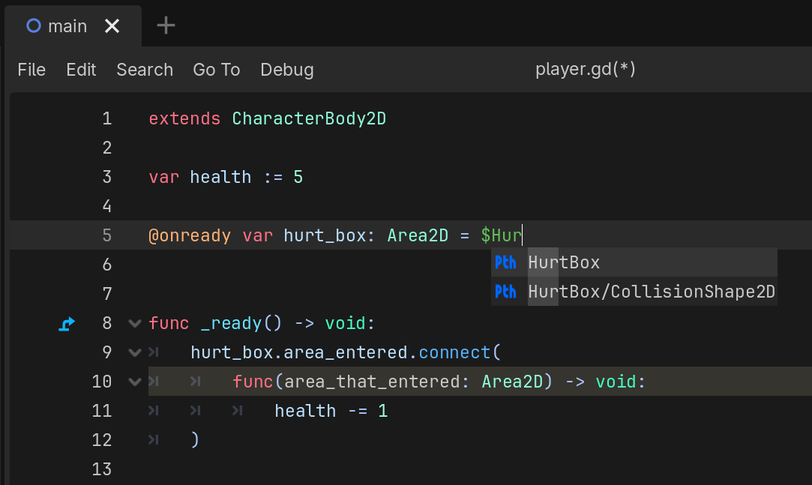Screen dimensions: 812x485
Task: Click 'health -= 1' on line 11
Action: (x=331, y=411)
